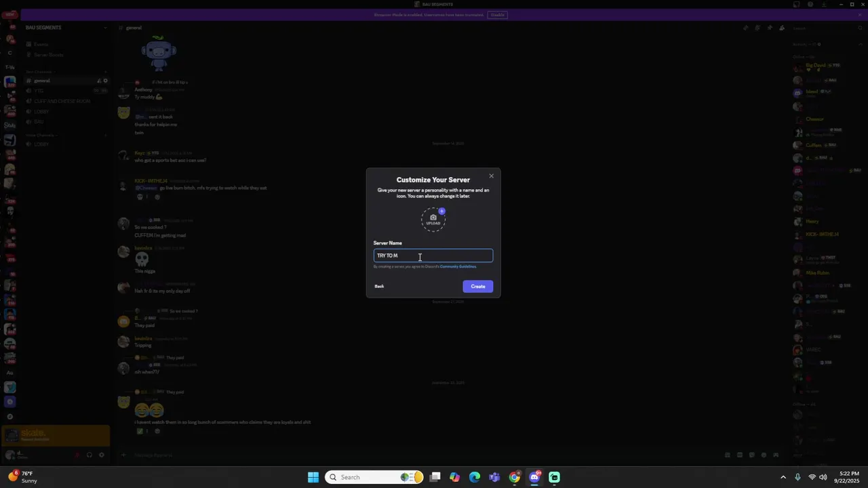
Task: Show pinned messages
Action: click(x=770, y=28)
